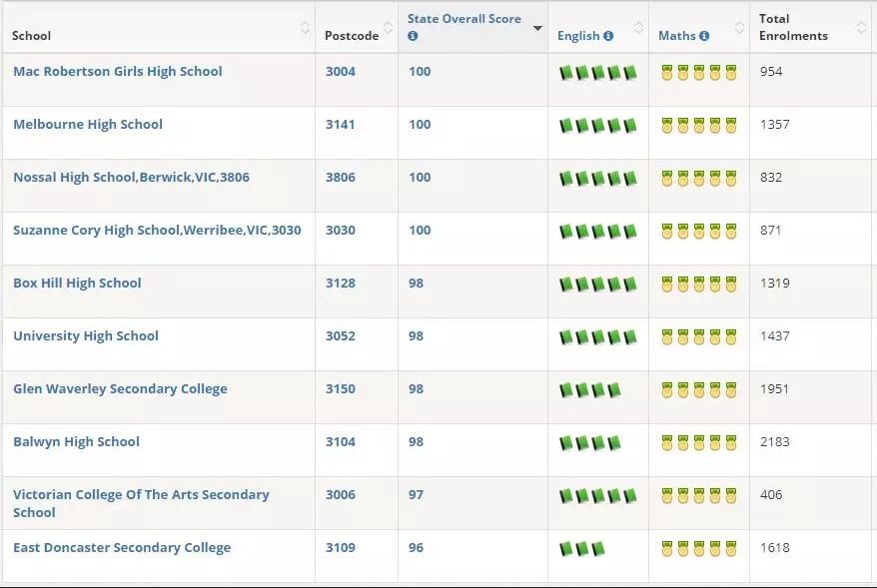Viewport: 877px width, 588px height.
Task: Click postcode 3030
Action: click(x=341, y=231)
